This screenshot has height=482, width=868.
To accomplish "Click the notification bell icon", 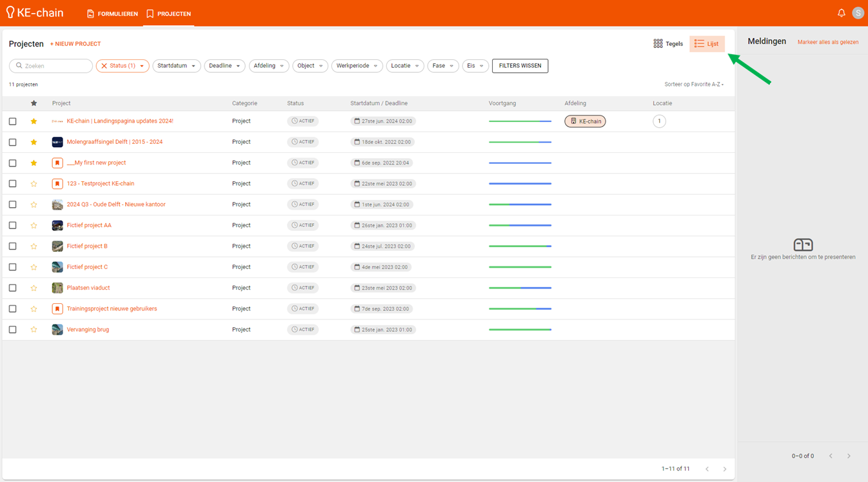I will tap(841, 13).
